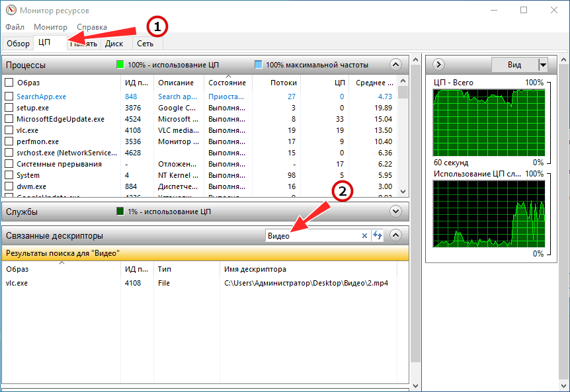
Task: Collapse the Связанные дескрипторы section
Action: pos(395,235)
